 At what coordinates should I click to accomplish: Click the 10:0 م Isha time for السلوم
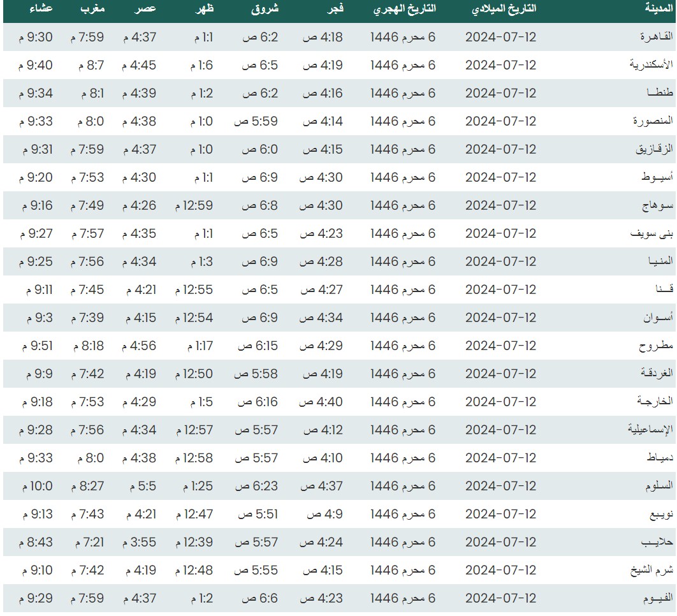pos(38,486)
